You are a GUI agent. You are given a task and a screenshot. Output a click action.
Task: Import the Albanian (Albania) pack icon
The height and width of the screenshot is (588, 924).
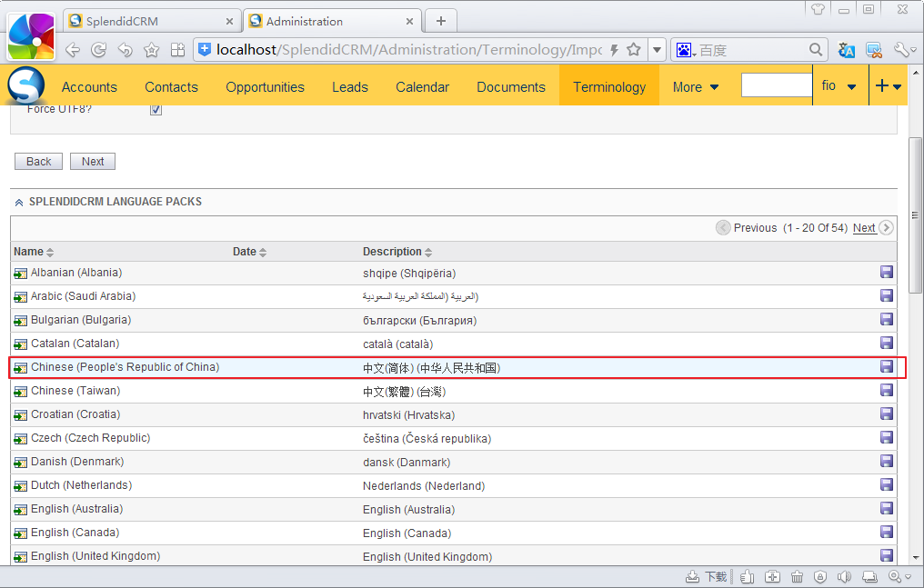point(21,274)
